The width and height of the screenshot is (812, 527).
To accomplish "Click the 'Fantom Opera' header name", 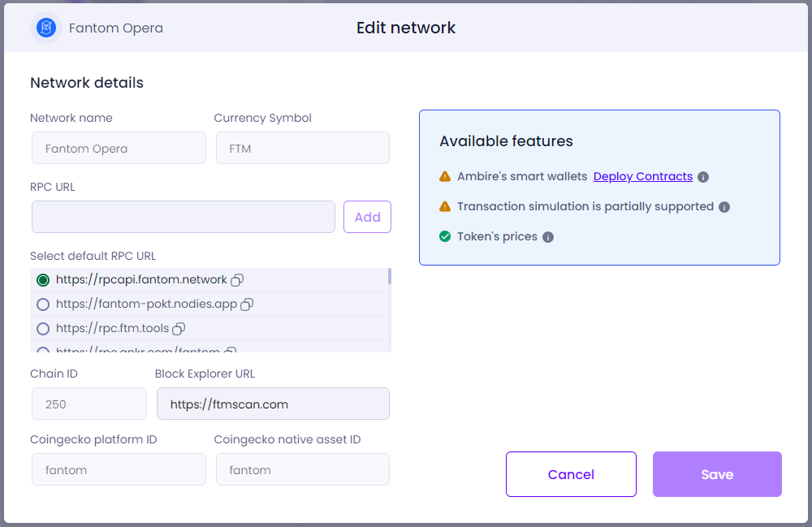I will [x=116, y=28].
